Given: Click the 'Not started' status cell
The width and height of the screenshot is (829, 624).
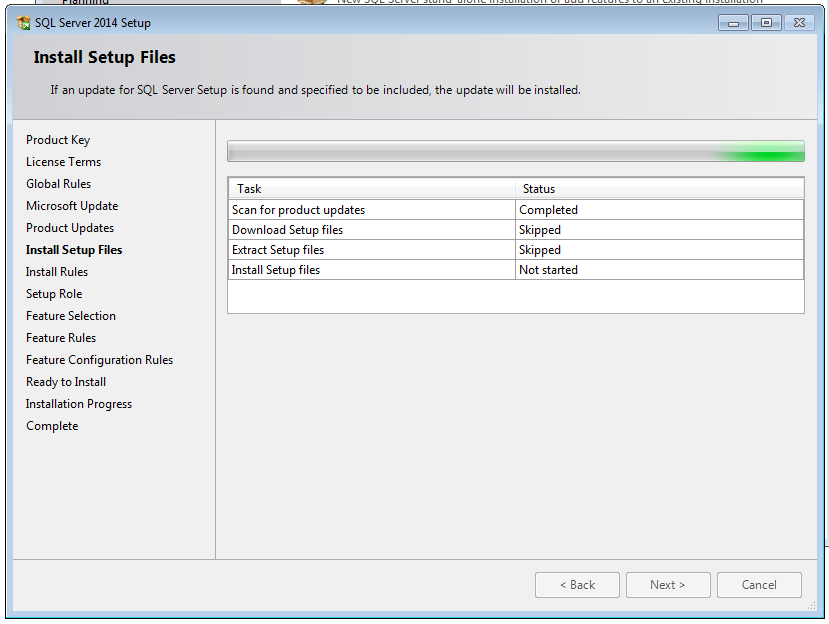Looking at the screenshot, I should pos(659,270).
